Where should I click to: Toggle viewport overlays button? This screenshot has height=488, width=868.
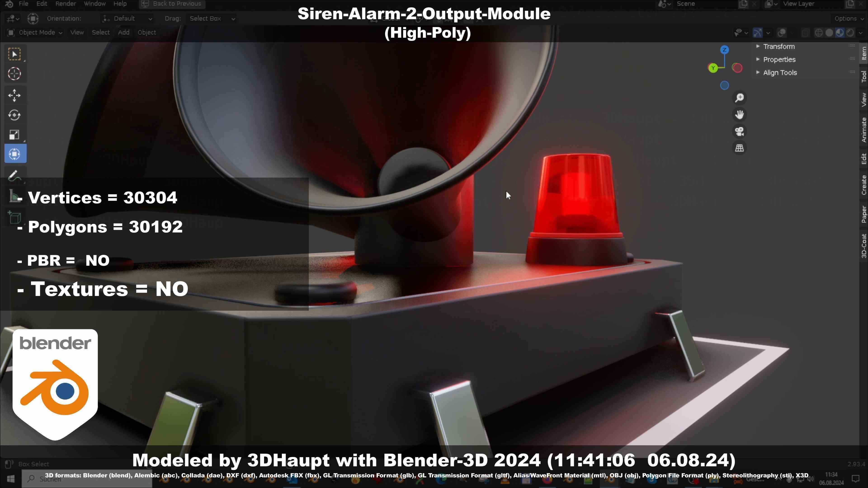[x=782, y=33]
